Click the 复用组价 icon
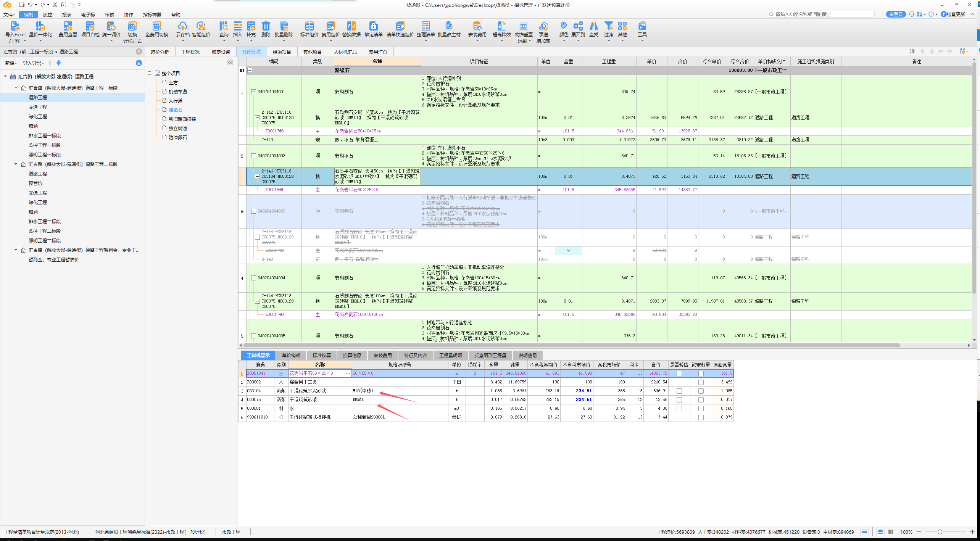 pos(330,26)
